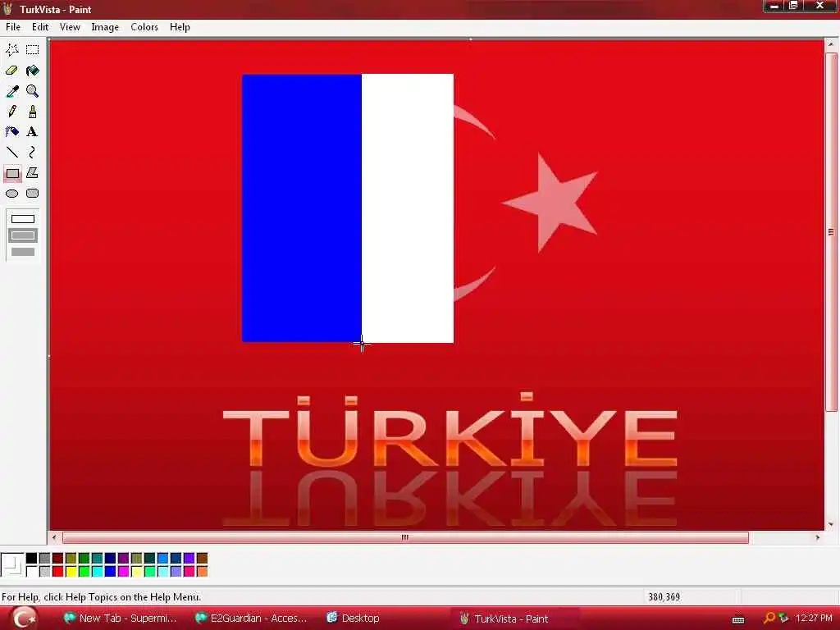Screen dimensions: 840x630
Task: Select the Brush tool
Action: click(33, 112)
